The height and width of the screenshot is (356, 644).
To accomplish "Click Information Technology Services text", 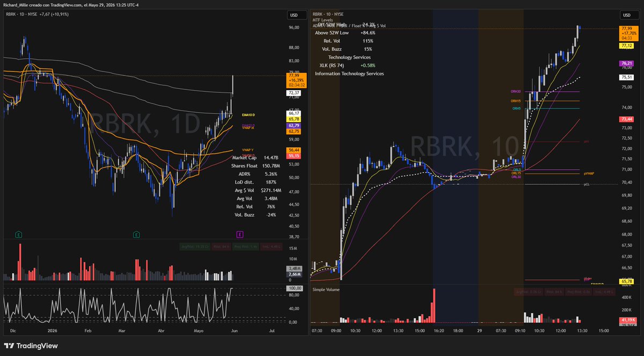I will (349, 73).
